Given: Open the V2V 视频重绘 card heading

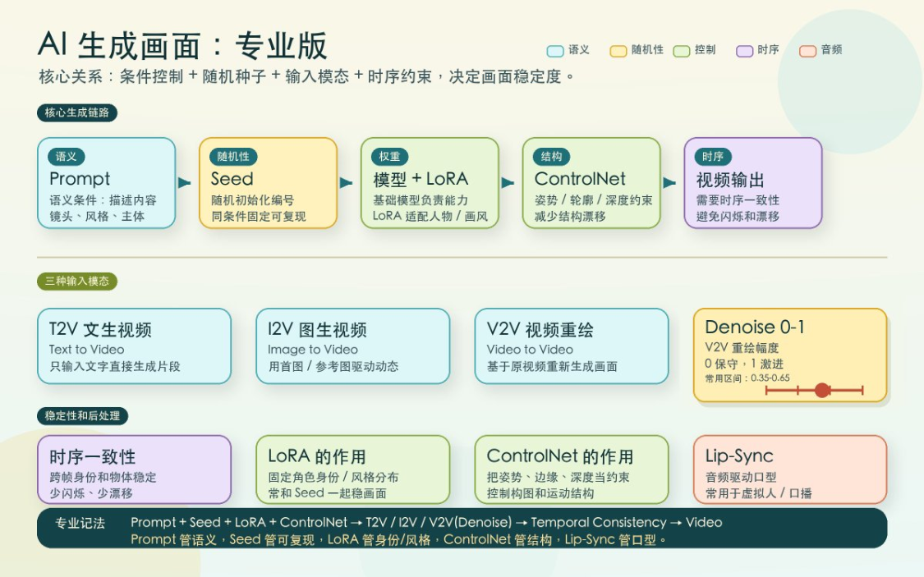Looking at the screenshot, I should pyautogui.click(x=540, y=329).
